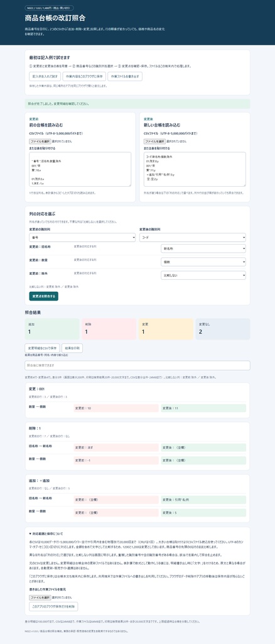Select the 削除 summary card
This screenshot has width=275, height=644.
(109, 329)
